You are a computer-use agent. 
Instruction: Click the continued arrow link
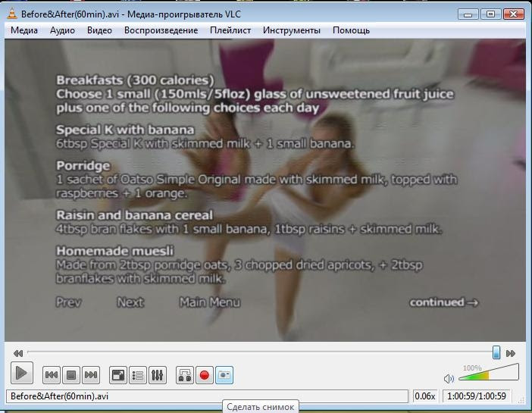(x=444, y=302)
